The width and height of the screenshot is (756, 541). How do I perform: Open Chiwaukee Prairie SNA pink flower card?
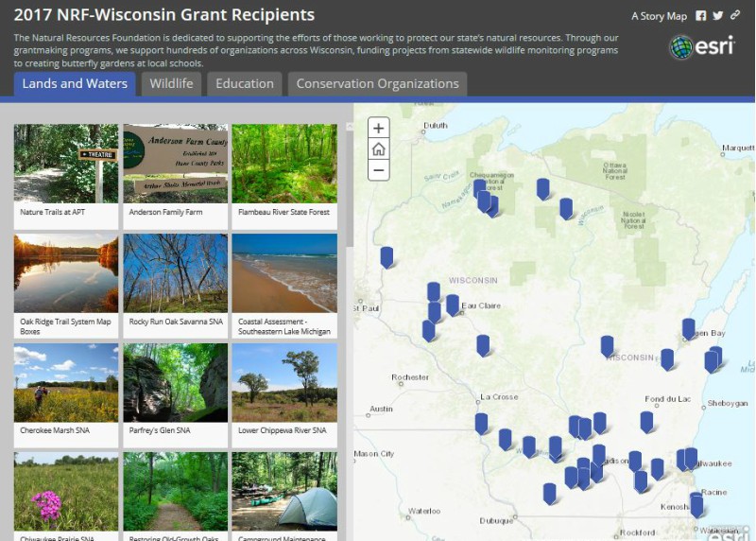(66, 497)
